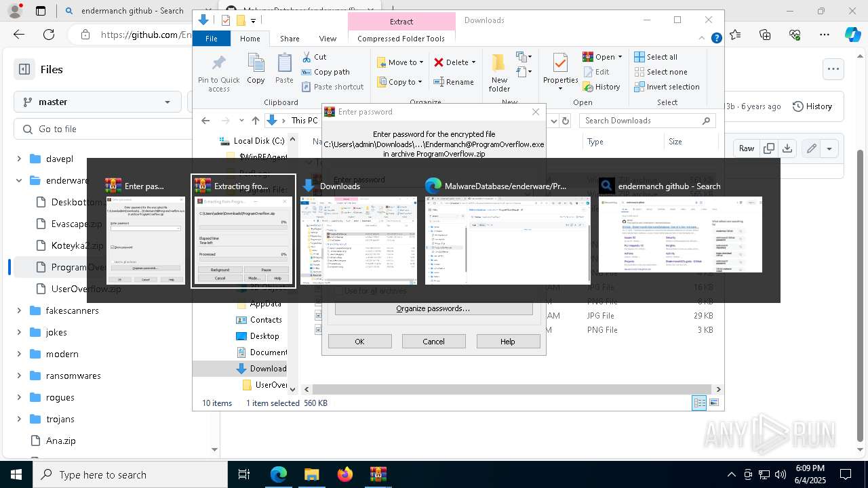Expand the davepl folder
Viewport: 868px width, 488px height.
tap(19, 159)
